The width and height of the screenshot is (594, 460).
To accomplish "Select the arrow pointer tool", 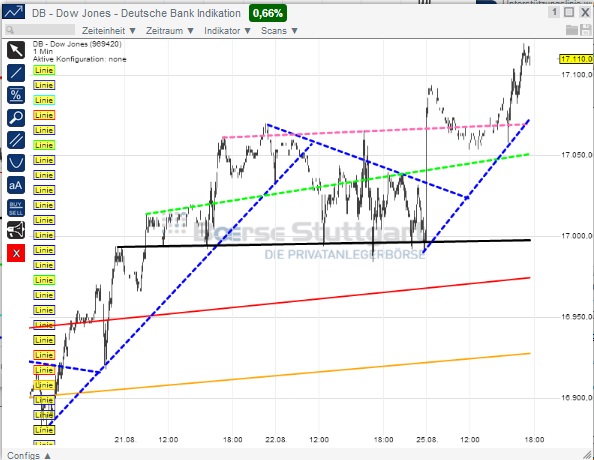I will [x=16, y=50].
